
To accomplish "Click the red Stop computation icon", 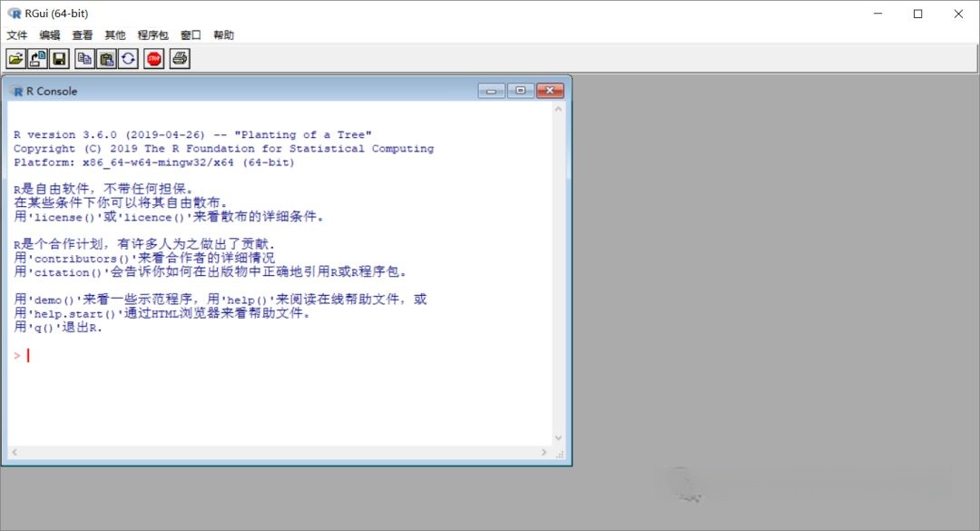I will tap(153, 59).
